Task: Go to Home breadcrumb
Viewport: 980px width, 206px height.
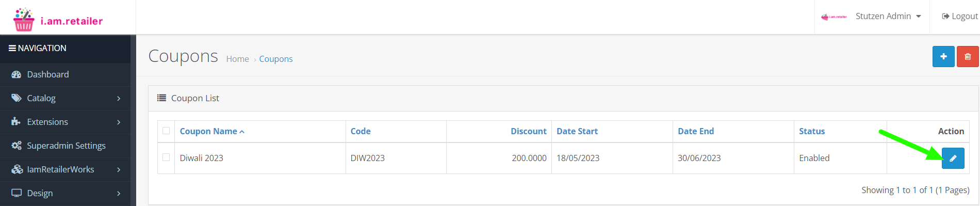Action: 237,59
